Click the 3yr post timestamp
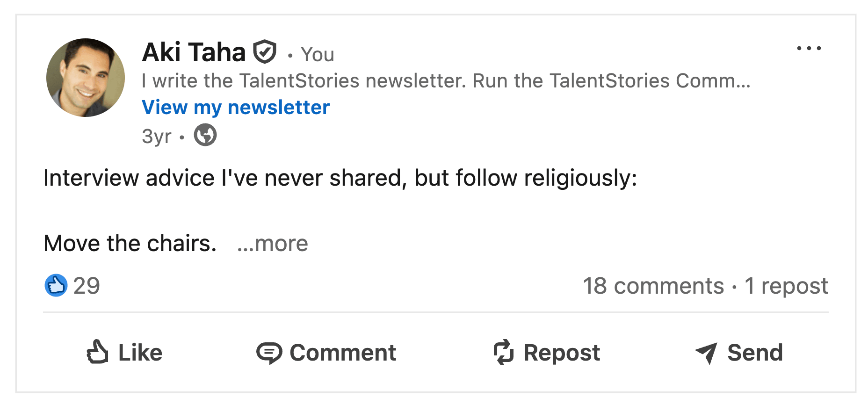The height and width of the screenshot is (405, 868). (x=156, y=137)
